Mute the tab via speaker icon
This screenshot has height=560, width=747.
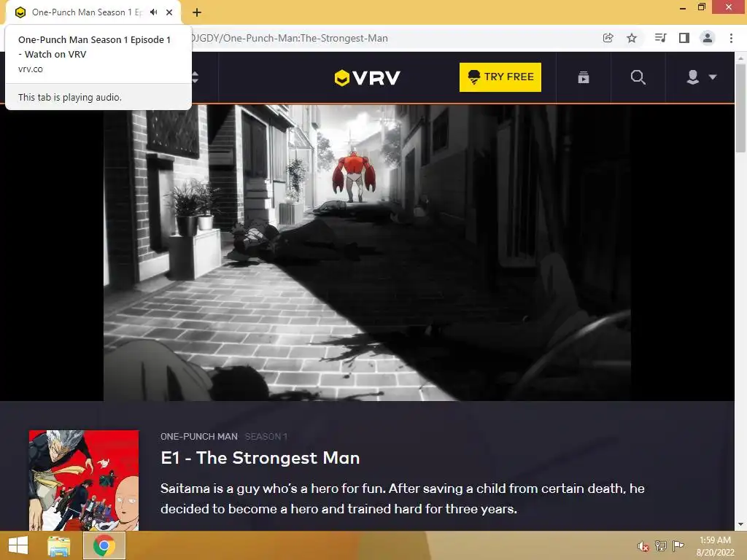tap(153, 12)
